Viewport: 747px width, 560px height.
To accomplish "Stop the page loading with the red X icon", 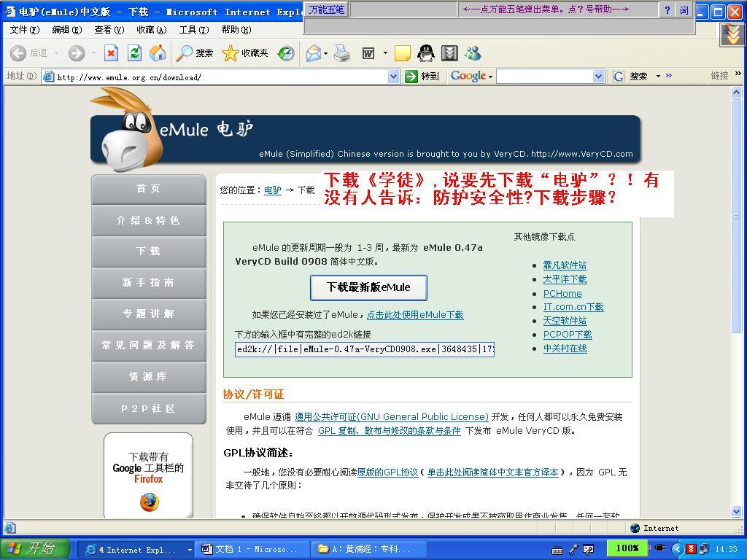I will pos(111,52).
